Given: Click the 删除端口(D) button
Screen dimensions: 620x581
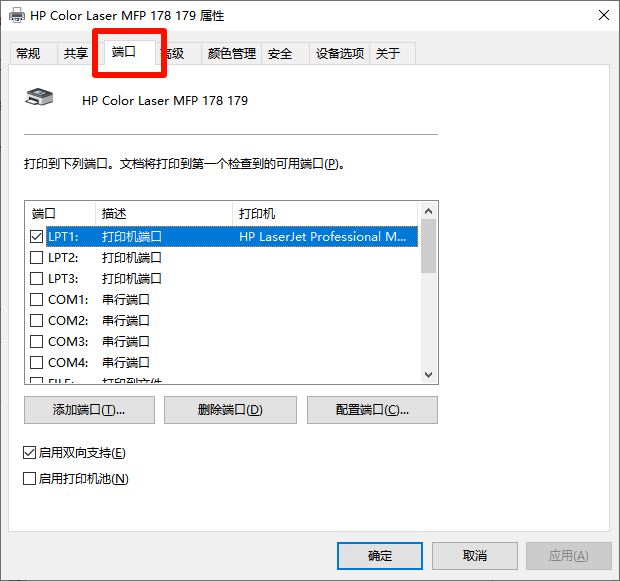Looking at the screenshot, I should tap(230, 410).
